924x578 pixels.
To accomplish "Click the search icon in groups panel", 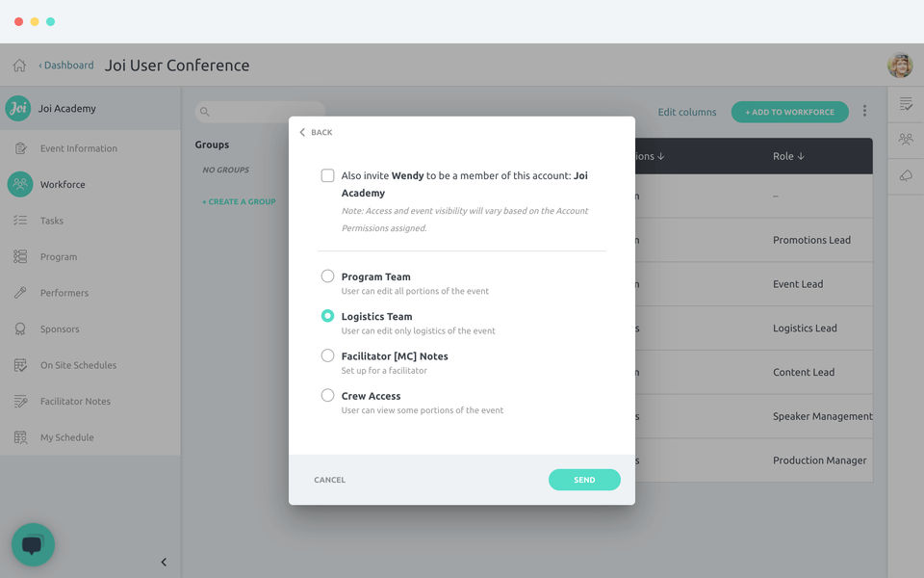I will click(x=205, y=113).
